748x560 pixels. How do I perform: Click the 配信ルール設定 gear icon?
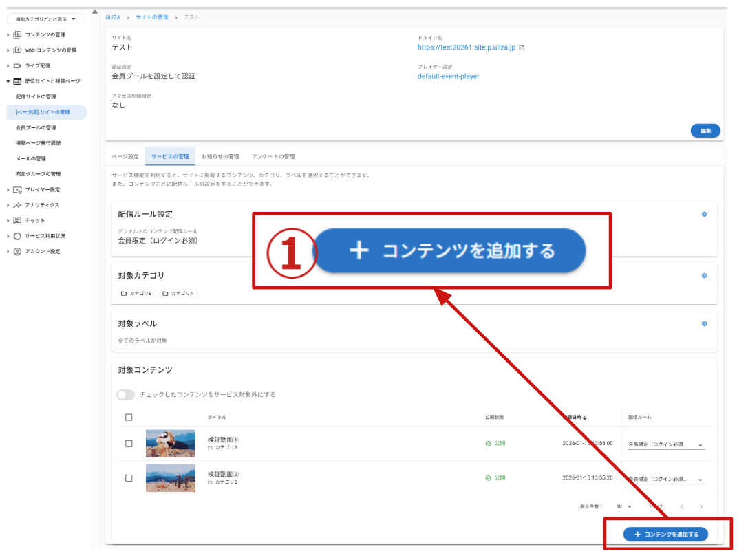pyautogui.click(x=704, y=214)
